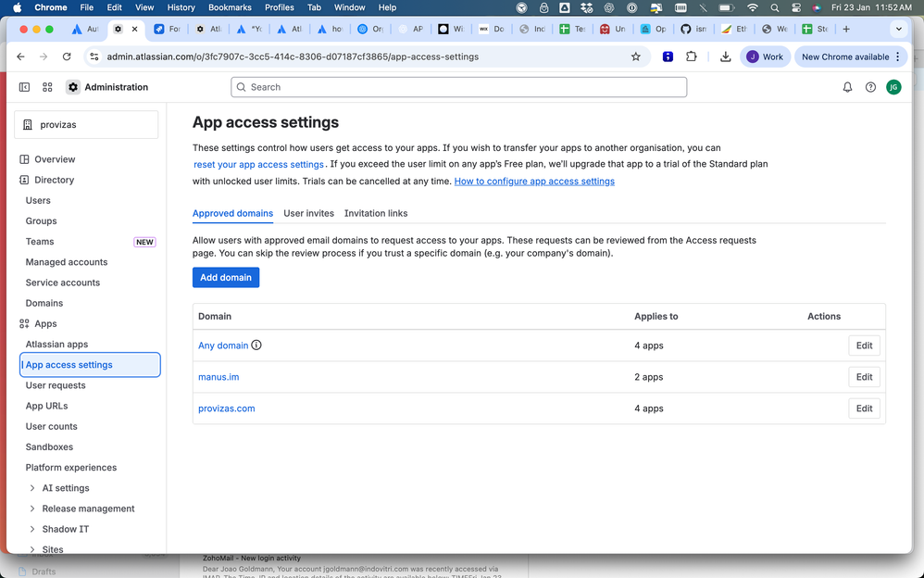Open the Bitwarden extension icon

(668, 57)
